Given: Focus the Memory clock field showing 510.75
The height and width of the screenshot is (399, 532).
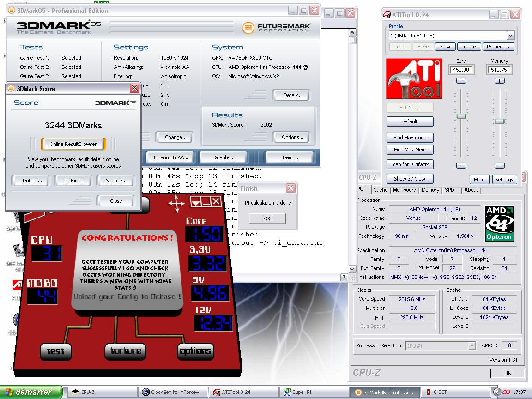Looking at the screenshot, I should coord(499,70).
